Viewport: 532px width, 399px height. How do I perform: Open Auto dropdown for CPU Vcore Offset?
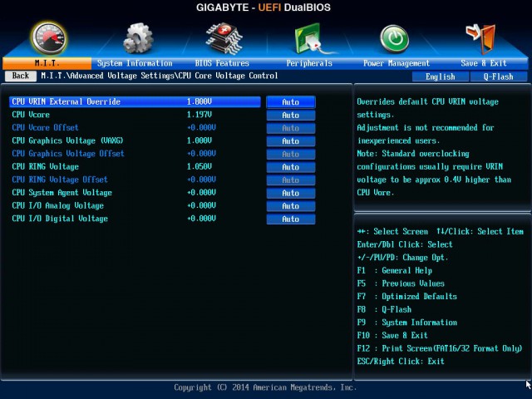click(x=291, y=128)
